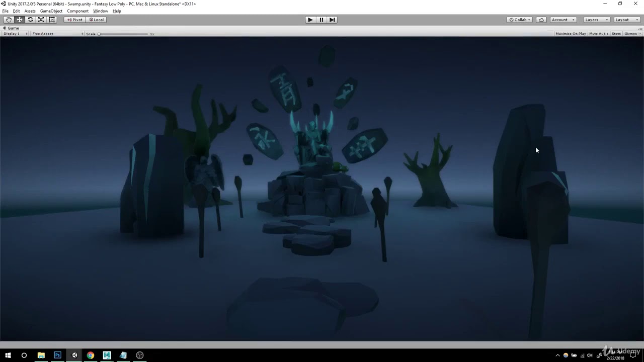Open the Collab dropdown
Viewport: 644px width, 362px height.
[x=520, y=20]
